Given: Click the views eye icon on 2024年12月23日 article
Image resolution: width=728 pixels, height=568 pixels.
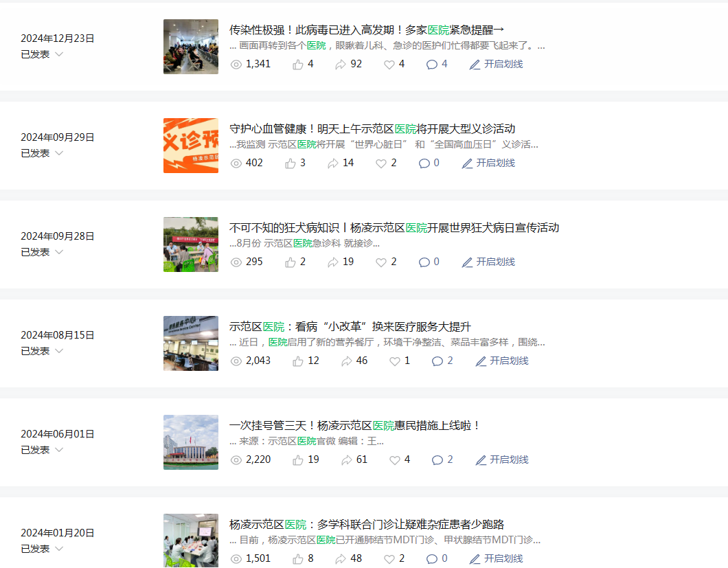Looking at the screenshot, I should tap(236, 65).
